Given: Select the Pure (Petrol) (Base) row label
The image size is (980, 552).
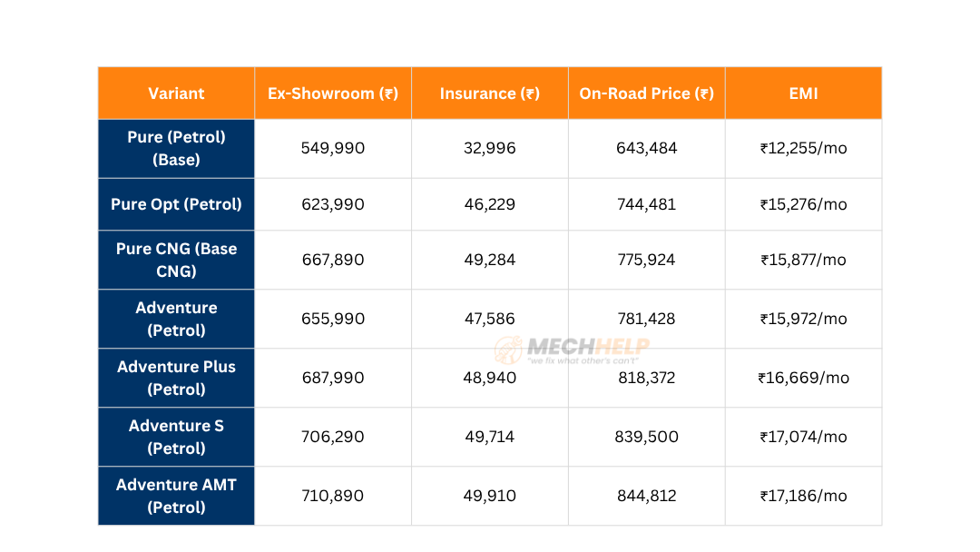Looking at the screenshot, I should pyautogui.click(x=176, y=148).
